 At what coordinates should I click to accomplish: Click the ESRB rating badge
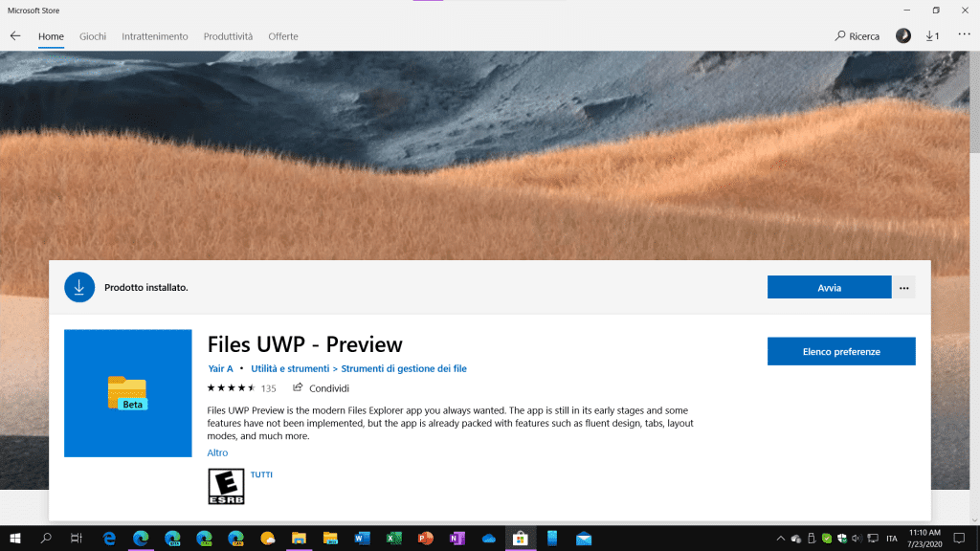[x=226, y=486]
